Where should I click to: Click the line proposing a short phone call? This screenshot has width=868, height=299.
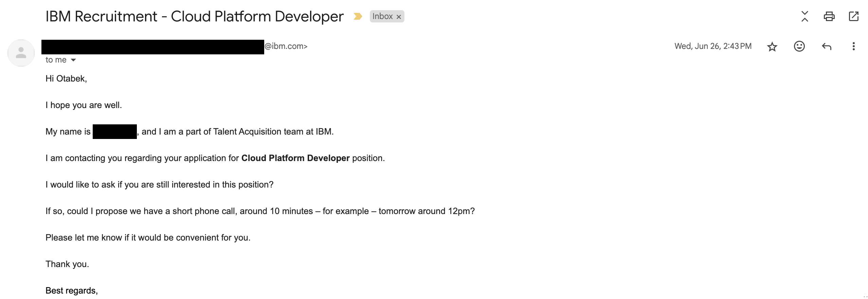260,211
